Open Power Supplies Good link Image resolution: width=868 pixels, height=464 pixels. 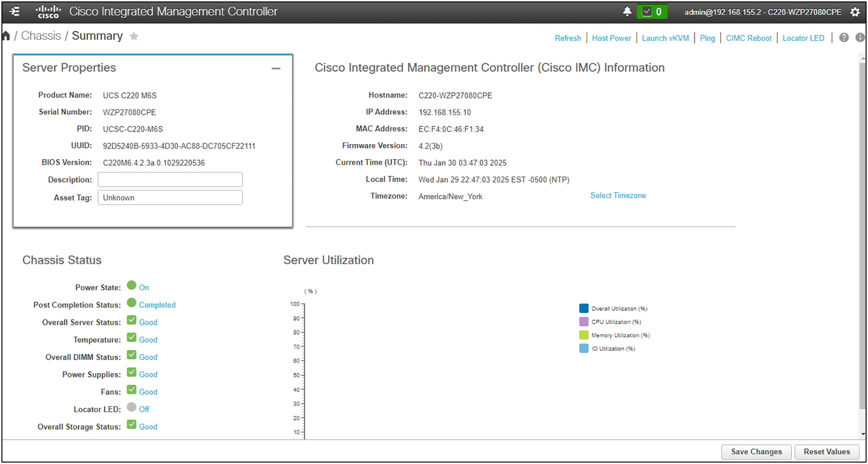point(148,375)
